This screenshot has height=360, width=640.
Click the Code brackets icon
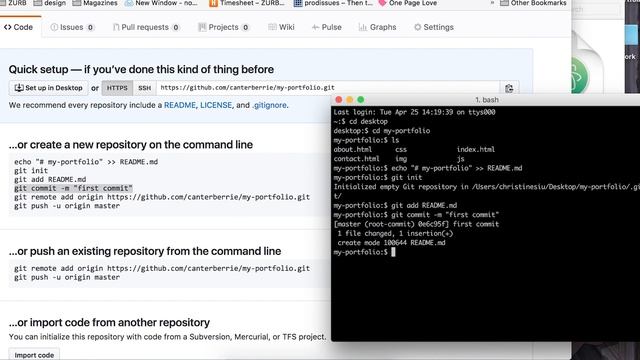pos(8,27)
